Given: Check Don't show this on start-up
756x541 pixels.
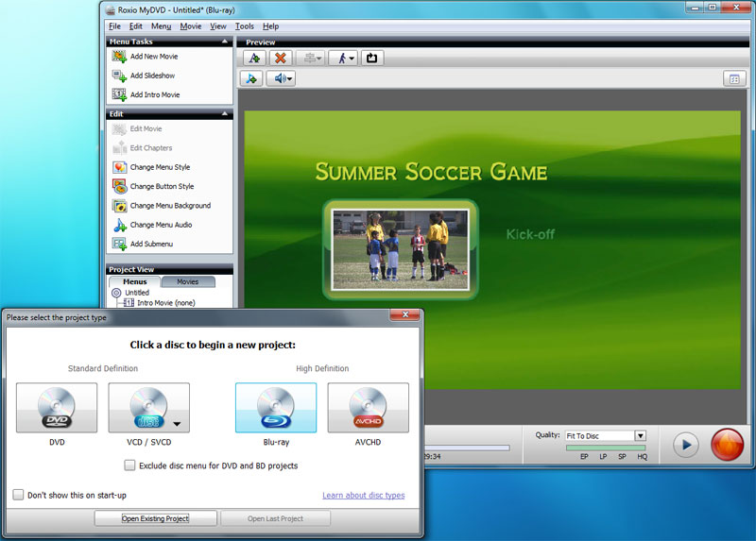Looking at the screenshot, I should pos(18,495).
